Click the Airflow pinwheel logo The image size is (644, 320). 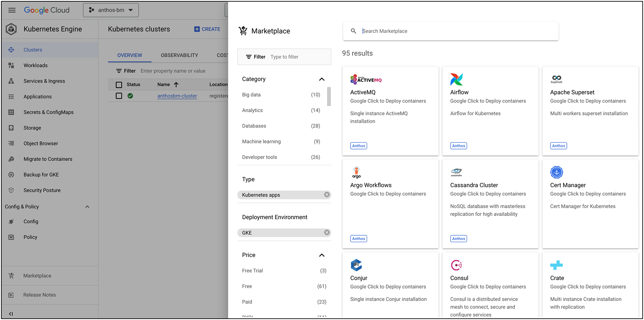pyautogui.click(x=457, y=79)
